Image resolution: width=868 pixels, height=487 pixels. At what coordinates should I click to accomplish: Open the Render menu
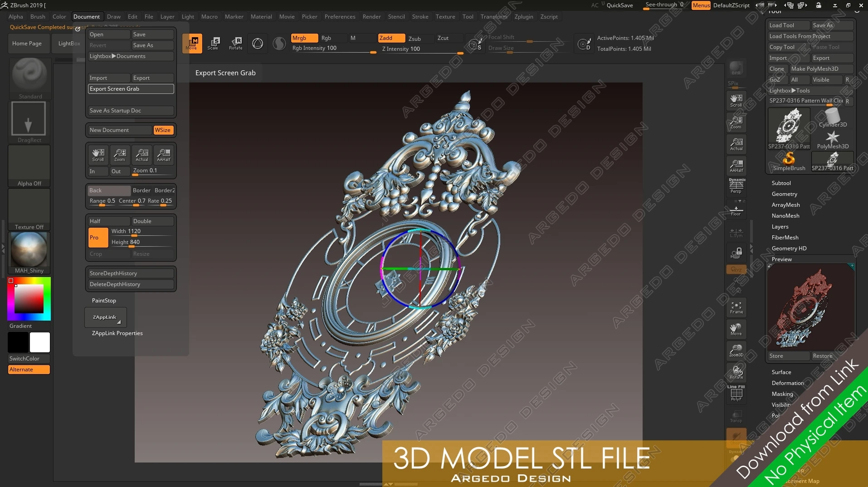(371, 17)
